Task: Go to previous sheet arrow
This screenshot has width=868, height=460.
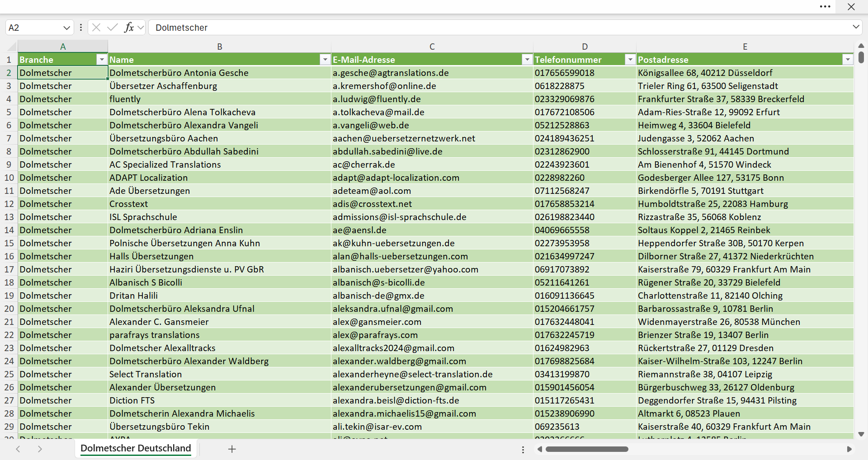Action: point(18,449)
